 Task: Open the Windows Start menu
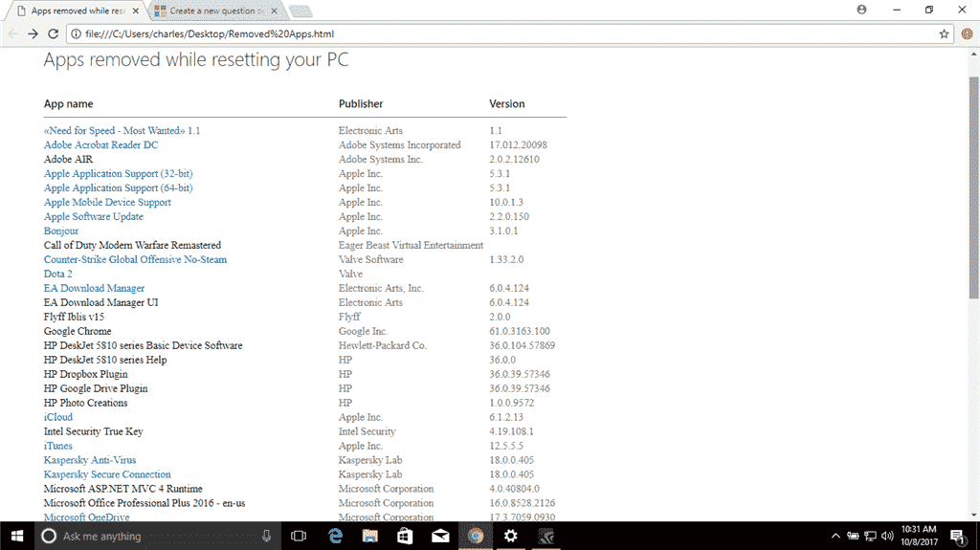coord(17,536)
